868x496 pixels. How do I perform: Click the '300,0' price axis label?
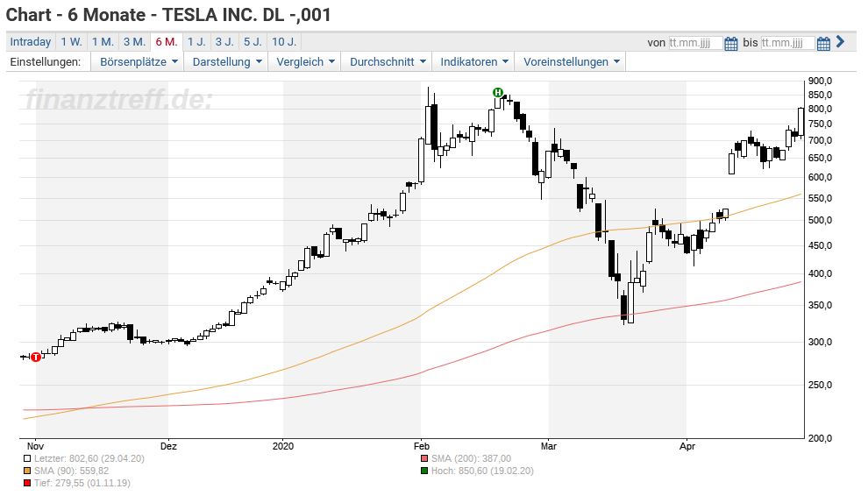[x=821, y=342]
